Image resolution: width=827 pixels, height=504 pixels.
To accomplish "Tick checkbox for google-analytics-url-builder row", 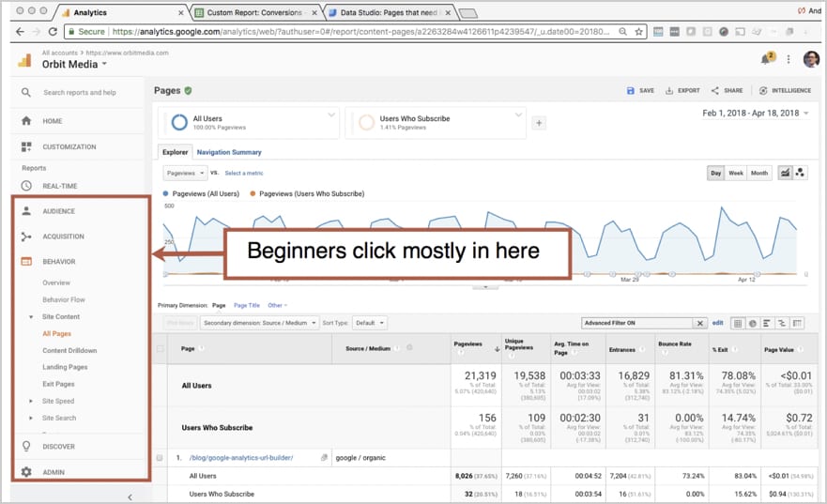I will 160,458.
